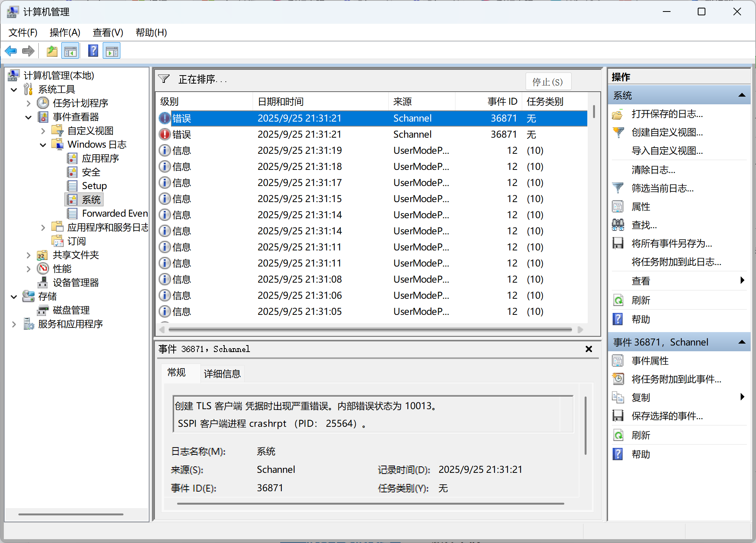Click the binoculars Find (查找) action
The height and width of the screenshot is (543, 756).
coord(644,225)
